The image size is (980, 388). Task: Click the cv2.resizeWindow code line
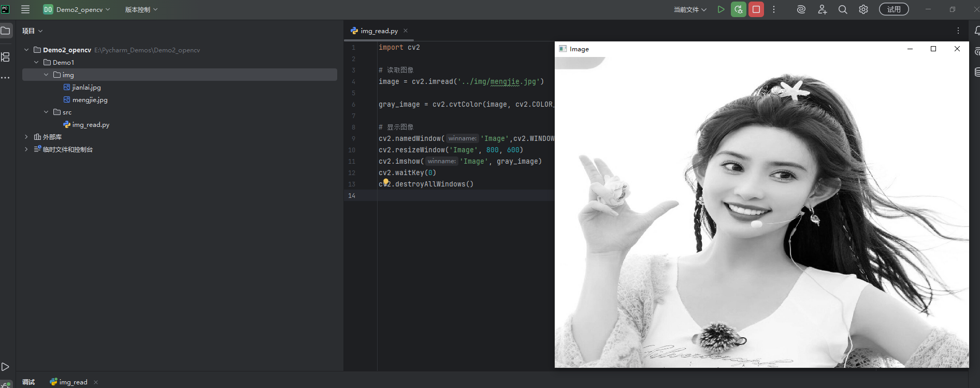tap(451, 150)
